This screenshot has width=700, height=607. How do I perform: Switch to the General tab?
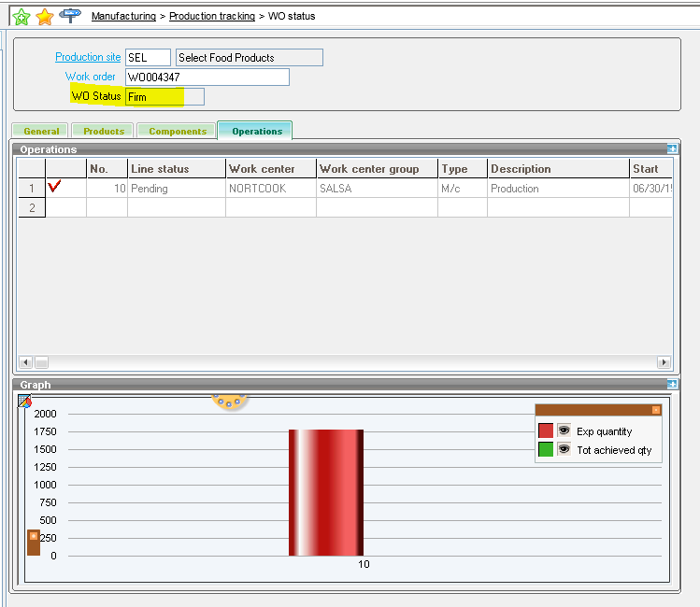click(41, 132)
